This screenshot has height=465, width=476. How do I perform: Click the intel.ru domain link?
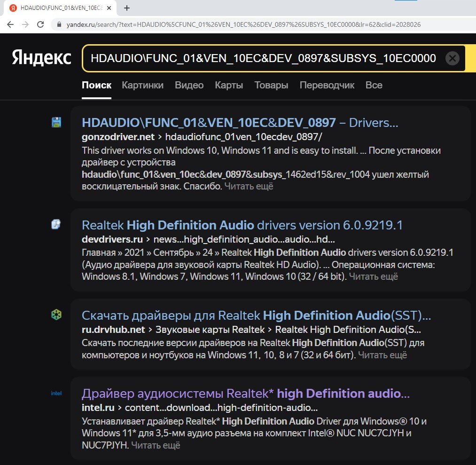point(98,408)
